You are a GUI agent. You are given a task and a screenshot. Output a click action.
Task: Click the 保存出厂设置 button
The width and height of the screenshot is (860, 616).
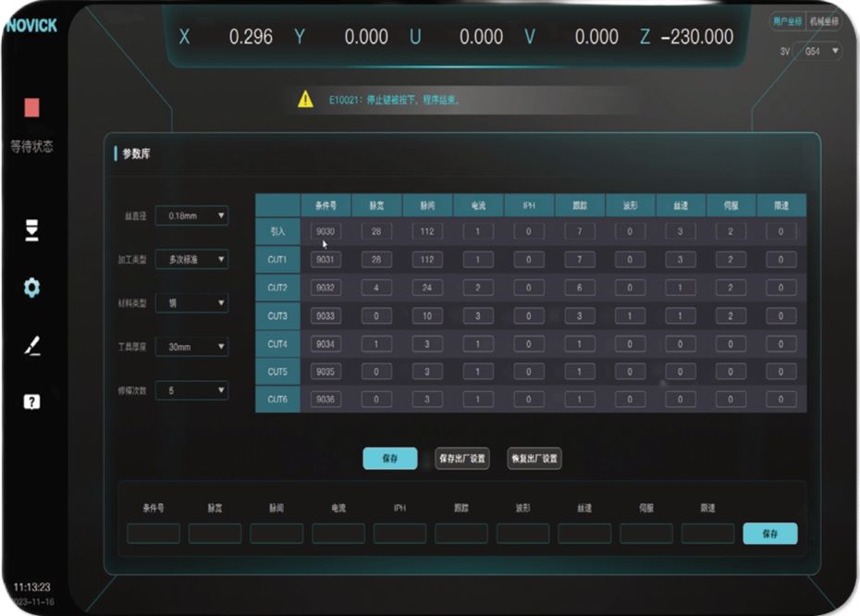pyautogui.click(x=462, y=459)
